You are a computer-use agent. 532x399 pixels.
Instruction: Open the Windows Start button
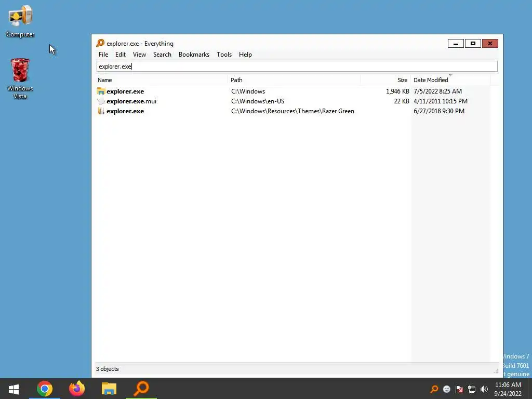tap(14, 389)
